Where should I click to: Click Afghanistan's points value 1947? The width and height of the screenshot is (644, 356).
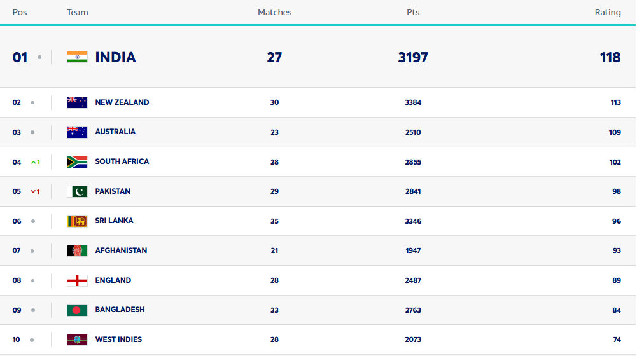point(413,250)
